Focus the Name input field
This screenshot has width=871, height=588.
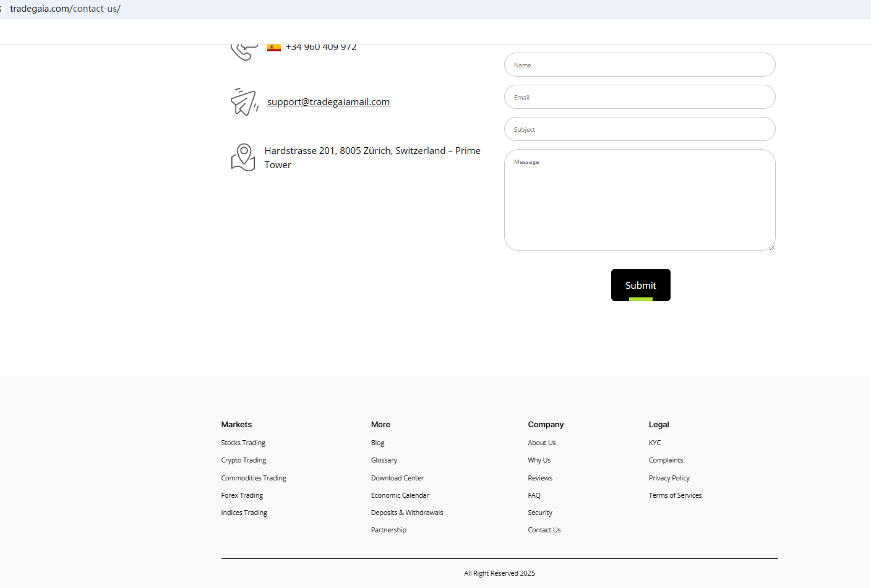click(639, 65)
